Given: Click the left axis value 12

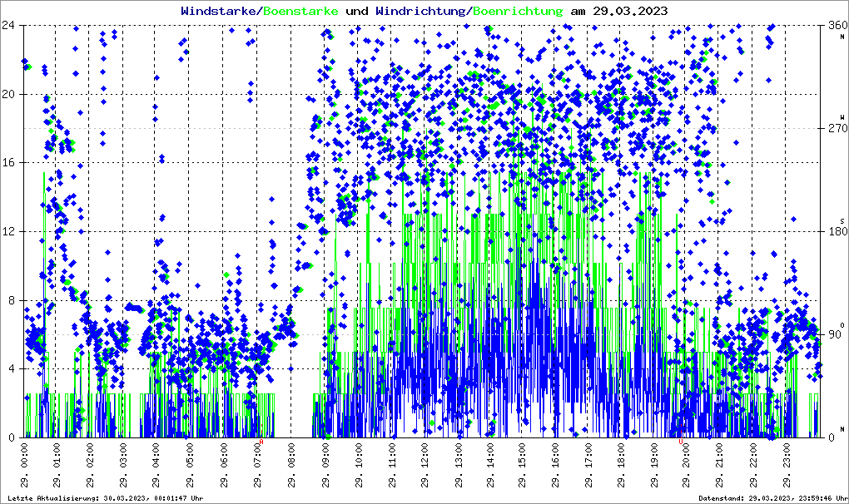Looking at the screenshot, I should point(8,231).
